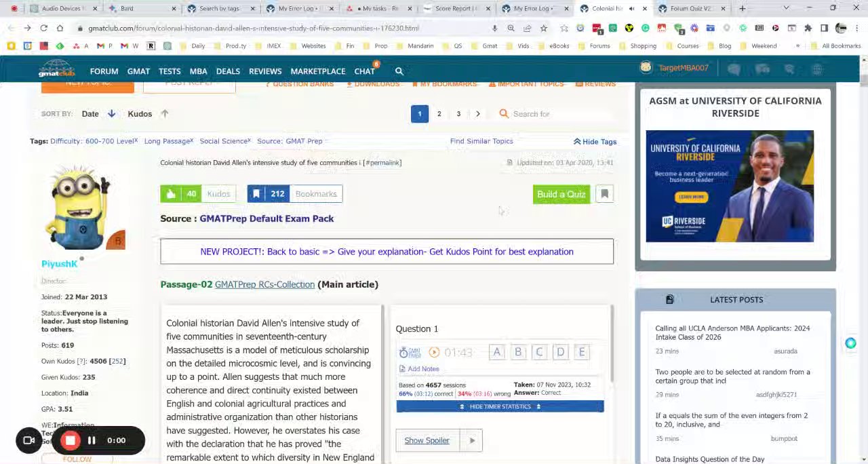The height and width of the screenshot is (464, 868).
Task: Open the All Bookmarks folder
Action: tap(835, 46)
